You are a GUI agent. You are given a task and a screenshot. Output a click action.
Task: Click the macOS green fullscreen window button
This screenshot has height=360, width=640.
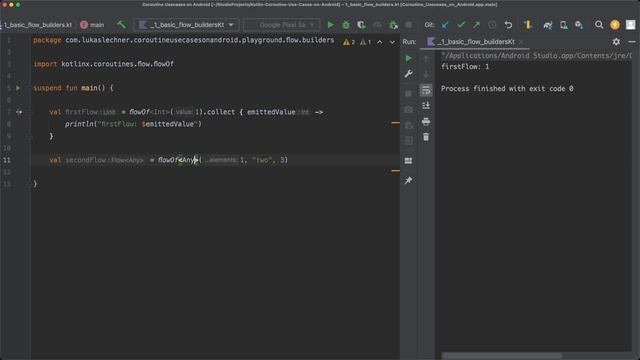point(18,5)
